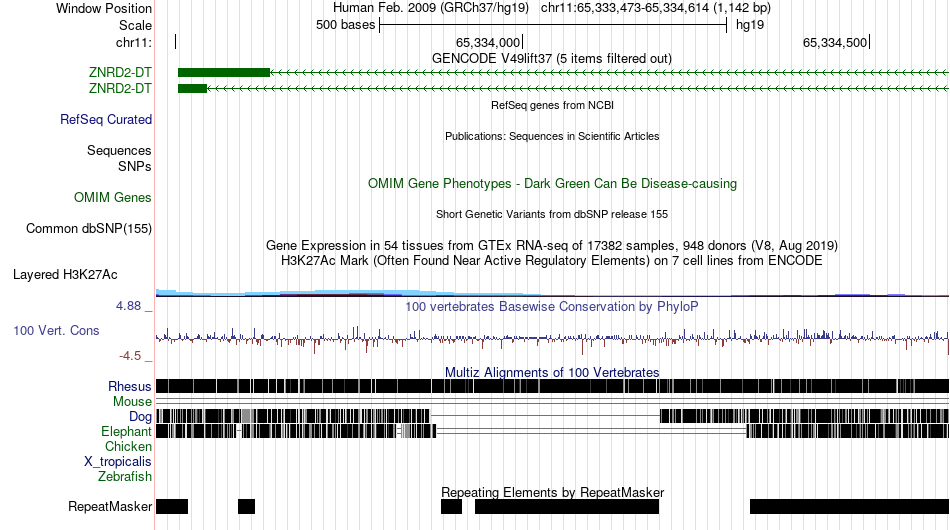Click H3K27Ac Mark ENCODE track title
This screenshot has height=530, width=950.
pos(552,260)
